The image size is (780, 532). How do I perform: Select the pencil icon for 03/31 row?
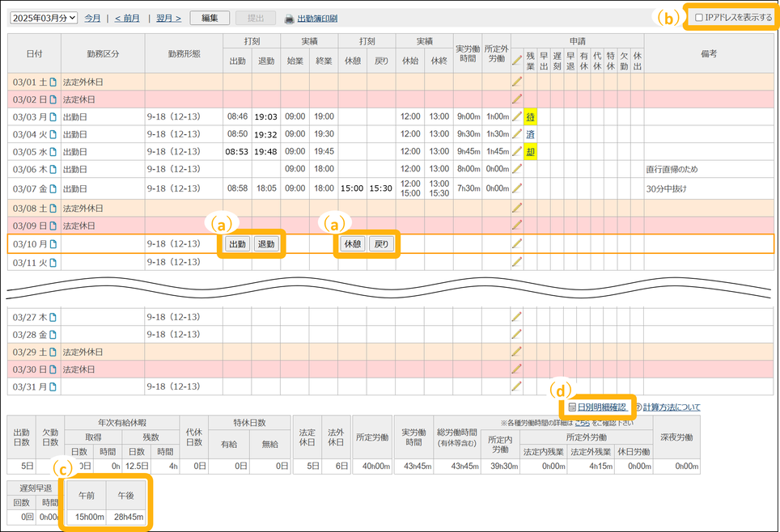pos(517,386)
